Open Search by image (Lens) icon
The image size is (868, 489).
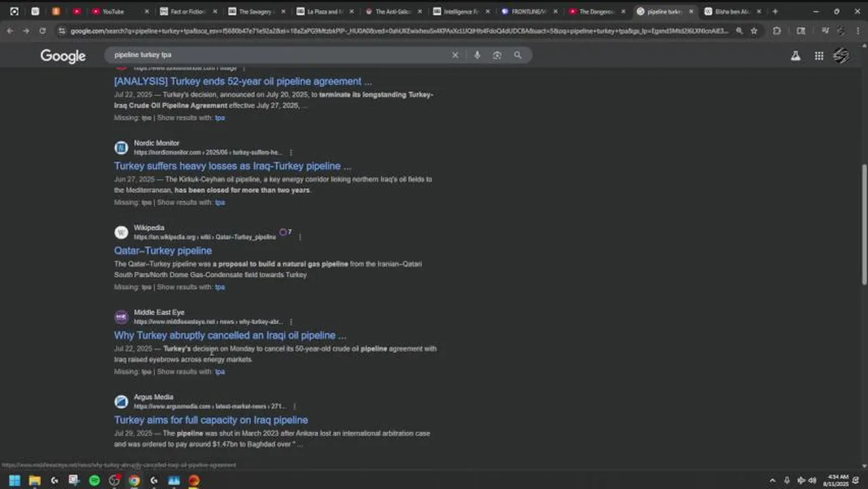(497, 55)
